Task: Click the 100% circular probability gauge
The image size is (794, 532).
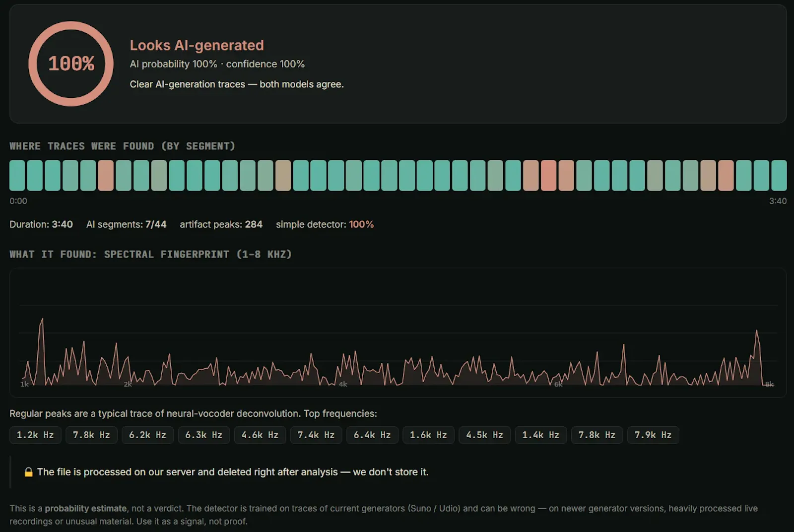Action: pyautogui.click(x=71, y=64)
